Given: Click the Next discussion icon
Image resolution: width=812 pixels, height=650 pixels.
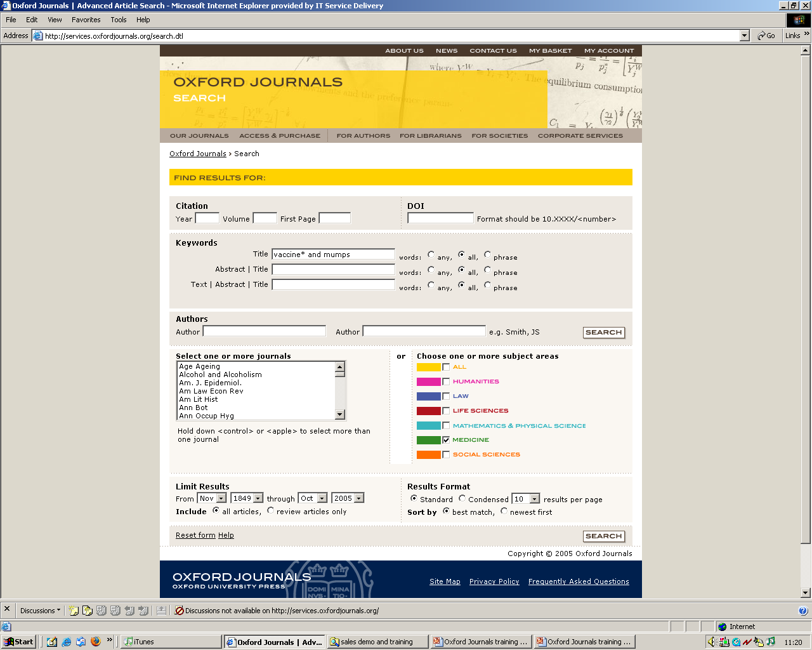Looking at the screenshot, I should (x=143, y=611).
